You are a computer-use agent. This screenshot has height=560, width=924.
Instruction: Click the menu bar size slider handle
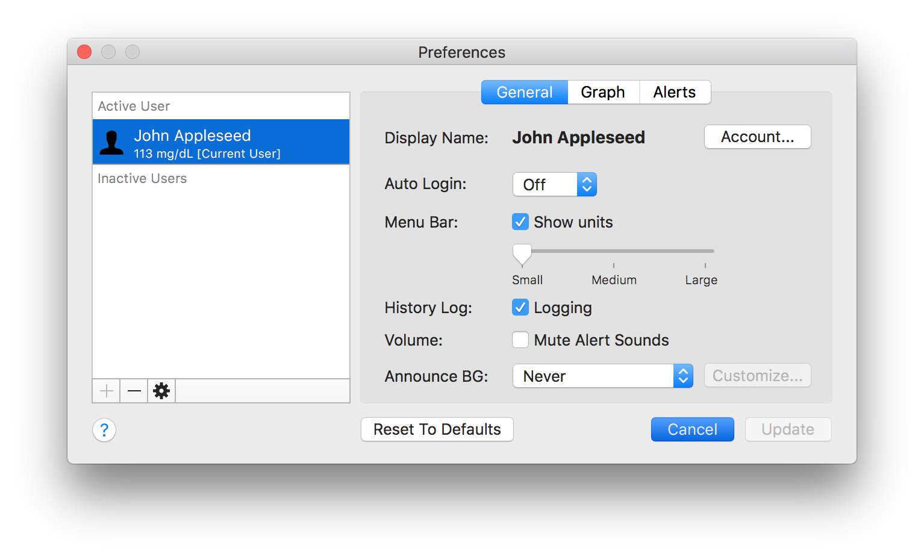(522, 253)
